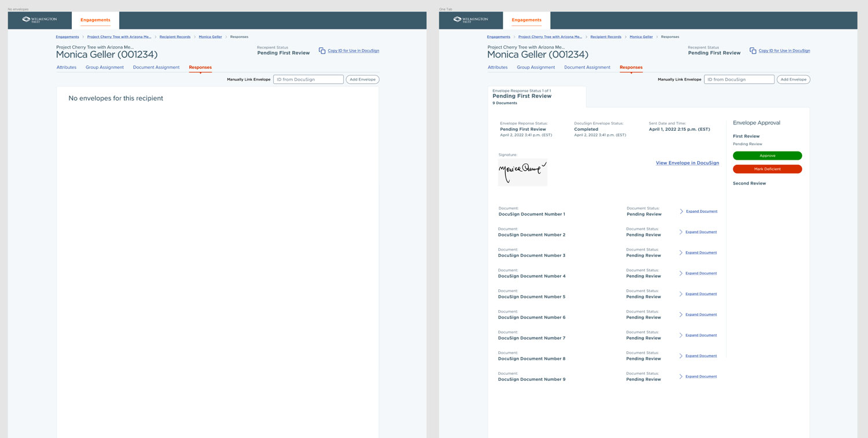The image size is (868, 438).
Task: Click Engagements breadcrumb in right mockup
Action: 498,37
